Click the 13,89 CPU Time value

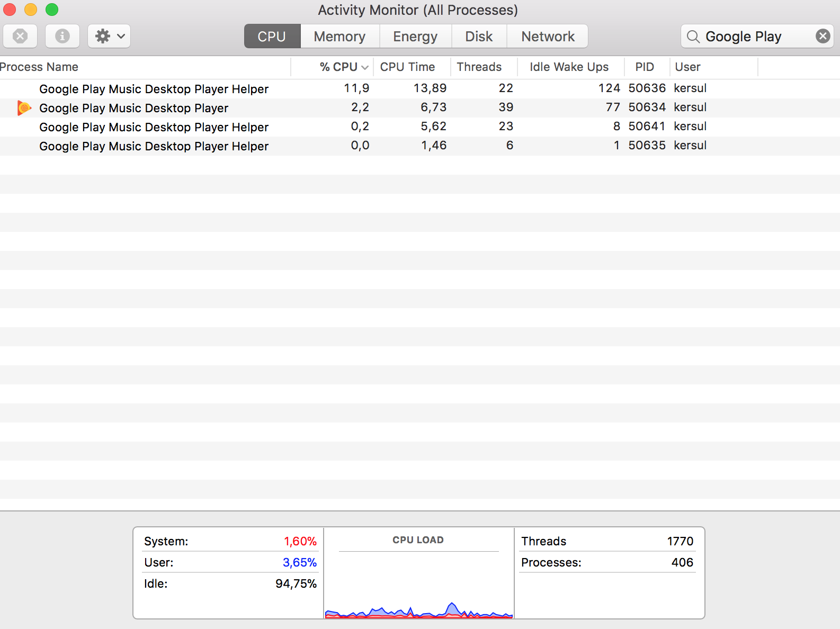430,88
